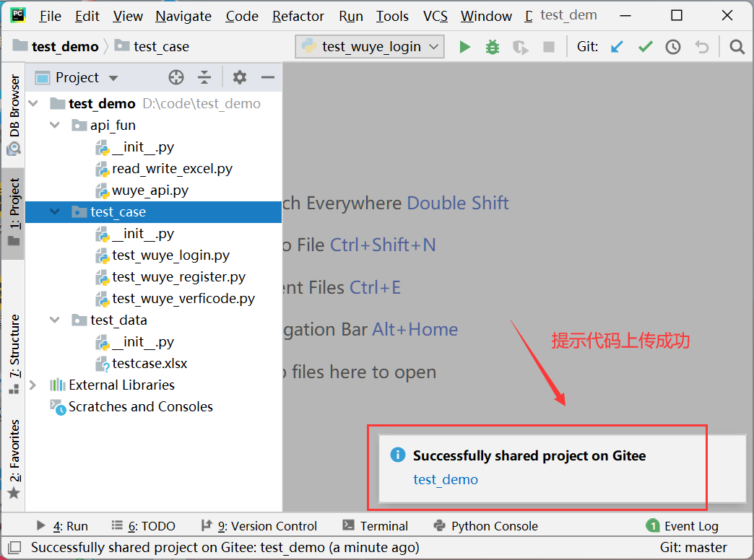
Task: Start debugging with the bug icon
Action: click(493, 47)
